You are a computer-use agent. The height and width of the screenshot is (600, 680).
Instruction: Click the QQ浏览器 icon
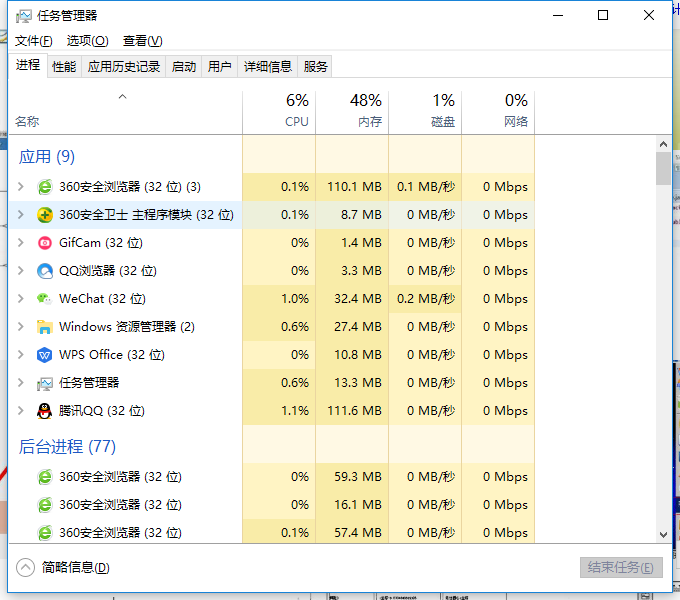click(45, 271)
